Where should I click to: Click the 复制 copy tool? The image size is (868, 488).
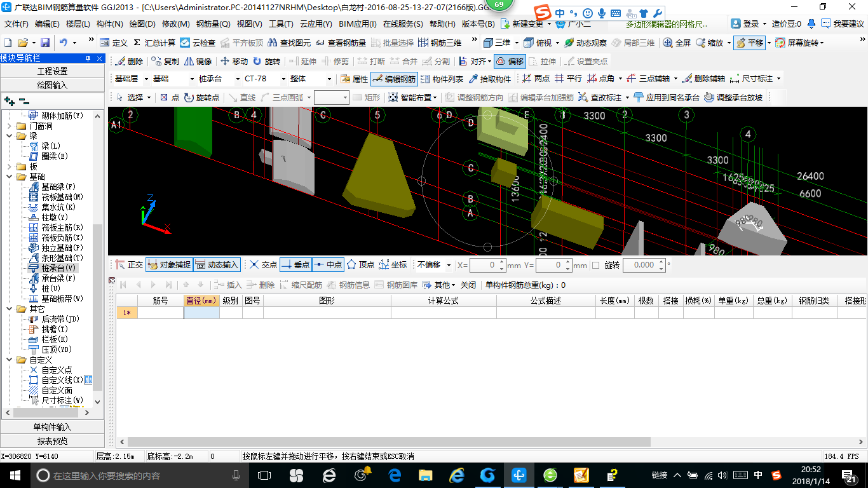point(165,62)
